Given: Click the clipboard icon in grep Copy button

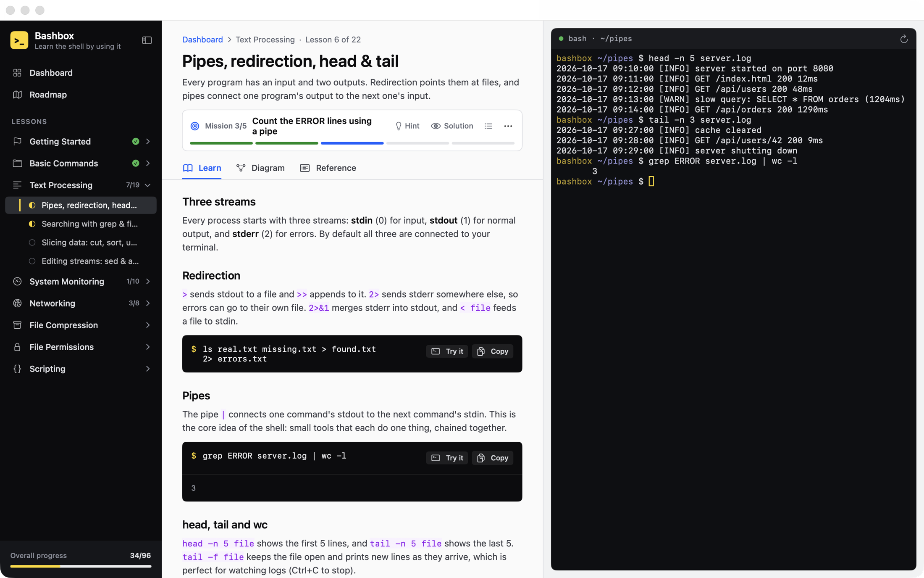Looking at the screenshot, I should pos(481,458).
